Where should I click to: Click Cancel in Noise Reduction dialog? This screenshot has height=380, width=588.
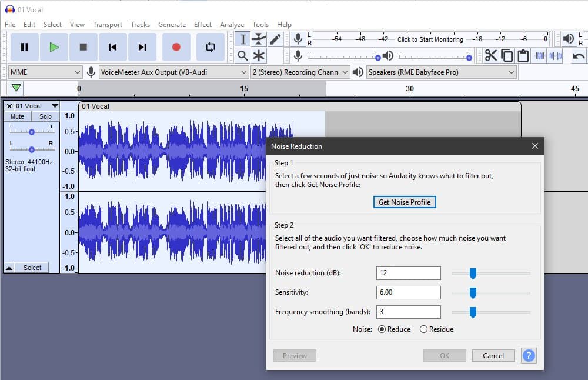pos(493,356)
